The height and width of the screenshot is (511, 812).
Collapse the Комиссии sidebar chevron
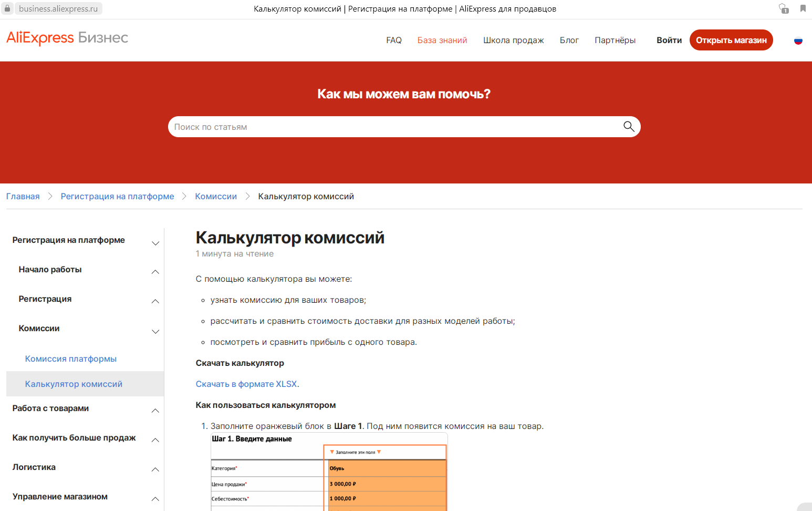pos(155,331)
